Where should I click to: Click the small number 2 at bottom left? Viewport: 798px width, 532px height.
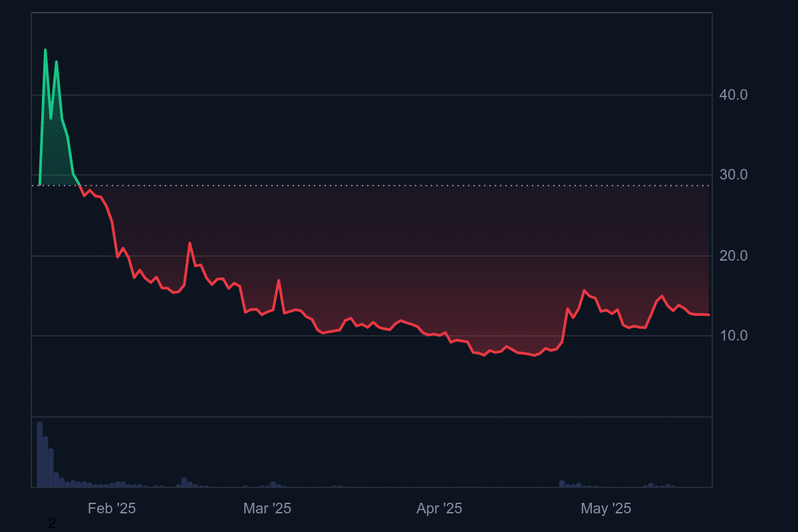click(x=52, y=524)
